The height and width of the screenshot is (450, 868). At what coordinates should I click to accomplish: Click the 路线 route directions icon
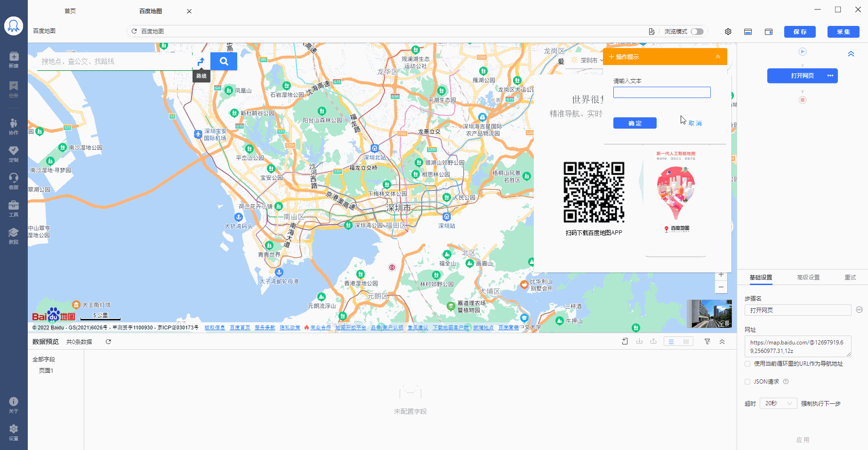(201, 61)
